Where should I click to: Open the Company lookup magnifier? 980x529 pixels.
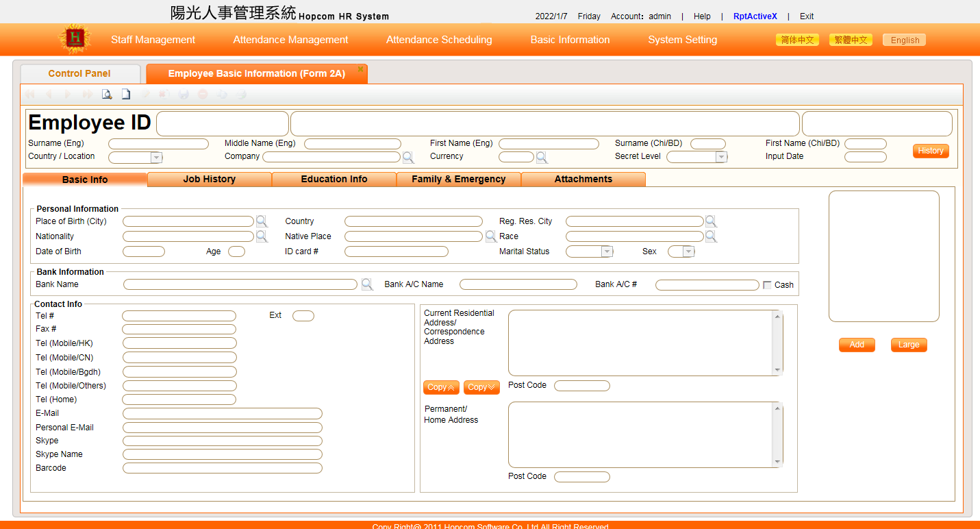coord(408,158)
